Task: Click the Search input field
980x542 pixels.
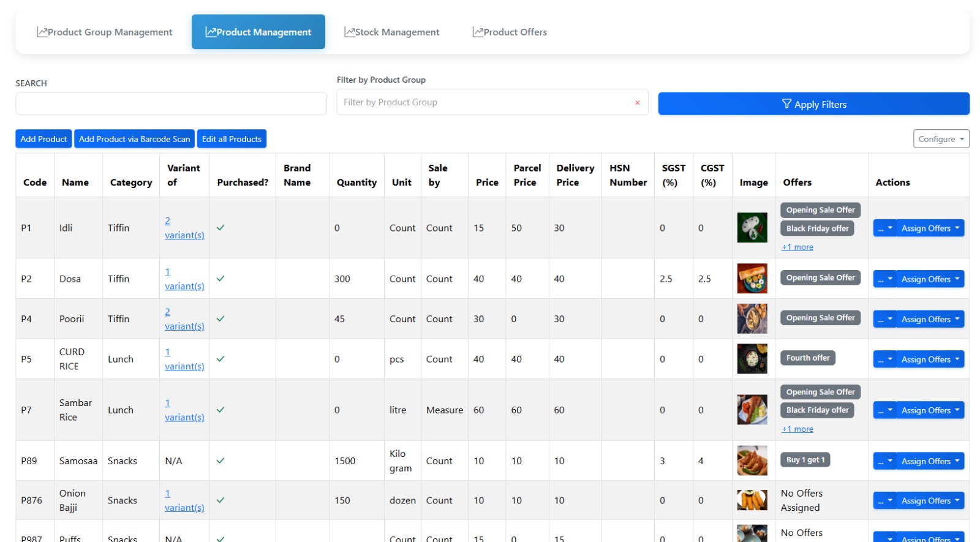Action: [x=171, y=104]
